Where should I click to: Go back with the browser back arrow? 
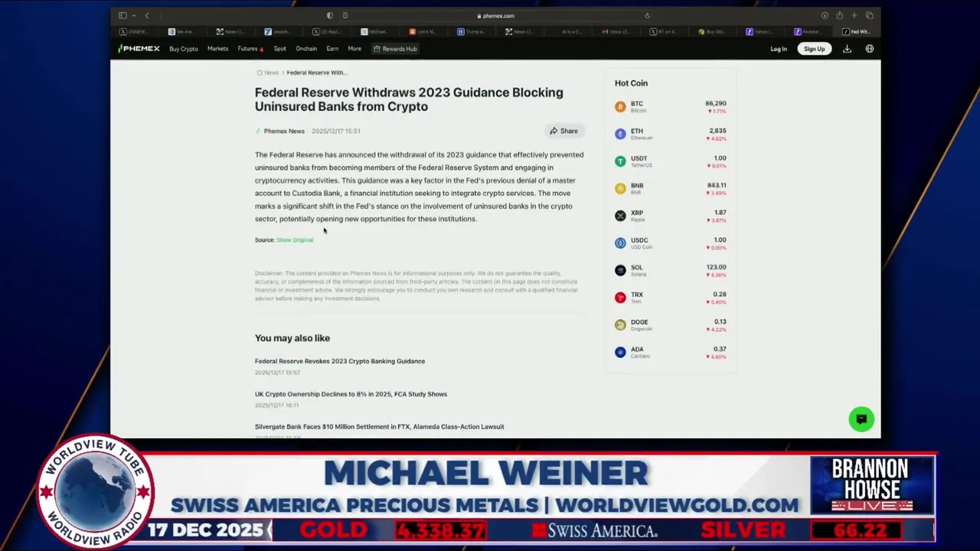(147, 15)
